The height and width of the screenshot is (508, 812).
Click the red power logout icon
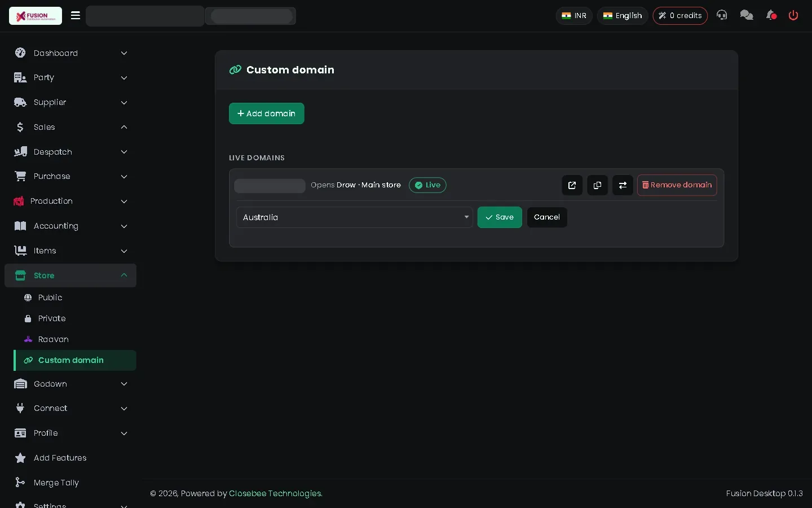point(793,15)
